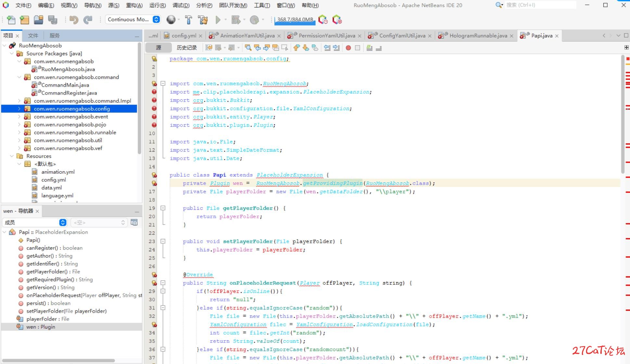This screenshot has width=630, height=364.
Task: Click the Clean and Build broom-hammer icon
Action: pos(203,20)
